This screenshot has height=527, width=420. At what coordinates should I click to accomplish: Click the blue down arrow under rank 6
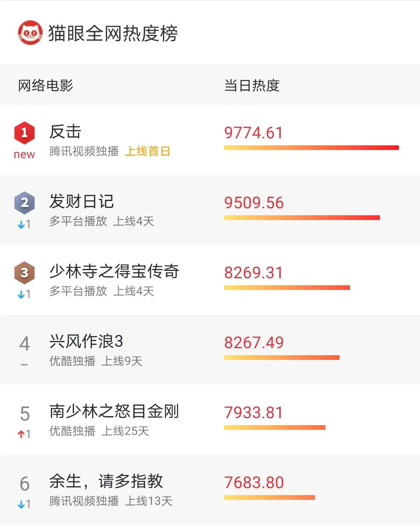click(21, 504)
